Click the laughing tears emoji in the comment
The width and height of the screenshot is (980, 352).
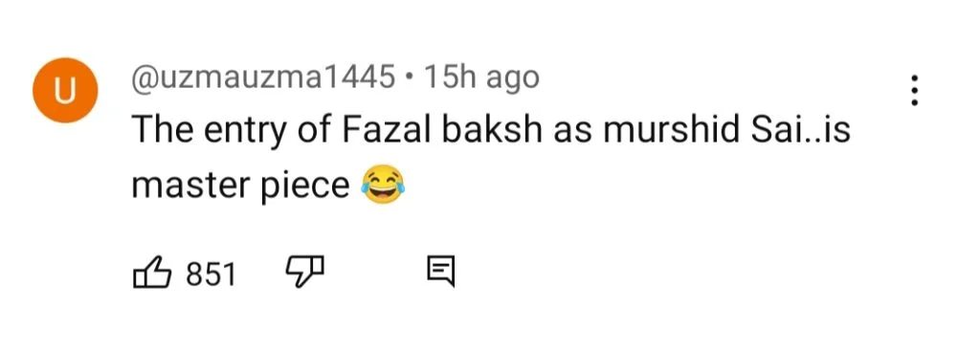tap(383, 184)
